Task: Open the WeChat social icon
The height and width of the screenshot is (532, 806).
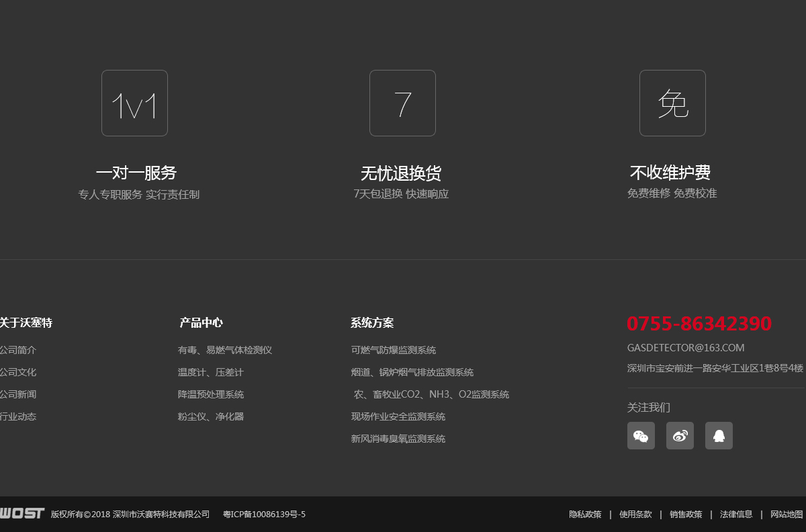Action: pos(641,435)
